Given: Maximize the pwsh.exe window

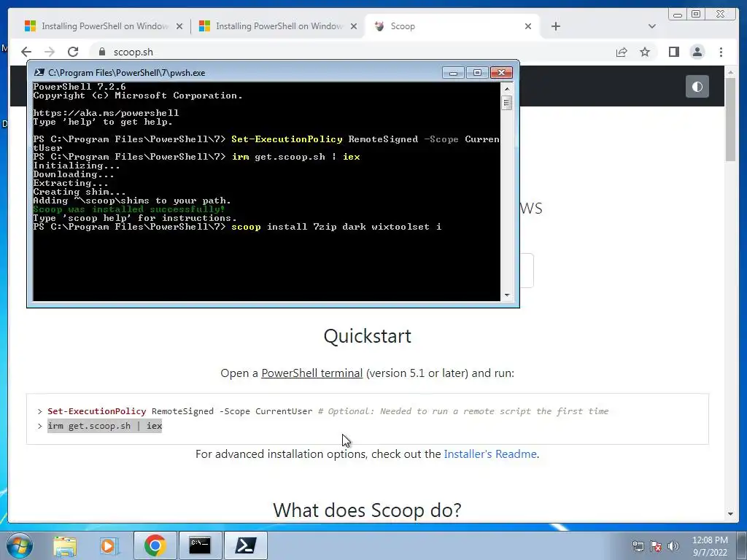Looking at the screenshot, I should click(477, 72).
